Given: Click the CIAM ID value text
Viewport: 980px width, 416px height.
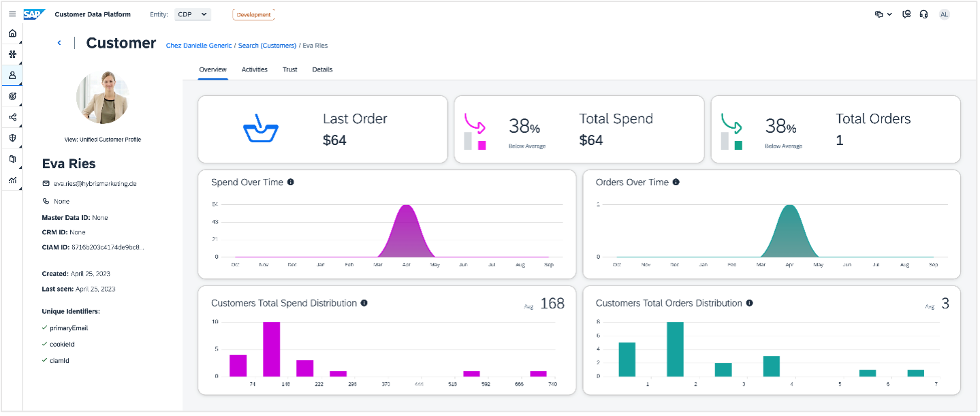Looking at the screenshot, I should click(x=108, y=247).
